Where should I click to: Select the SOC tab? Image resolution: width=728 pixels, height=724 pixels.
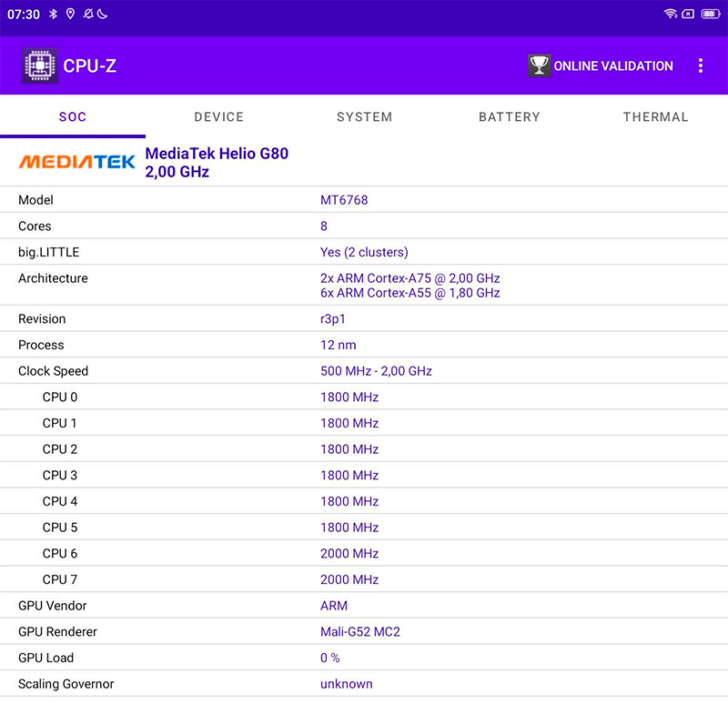73,116
